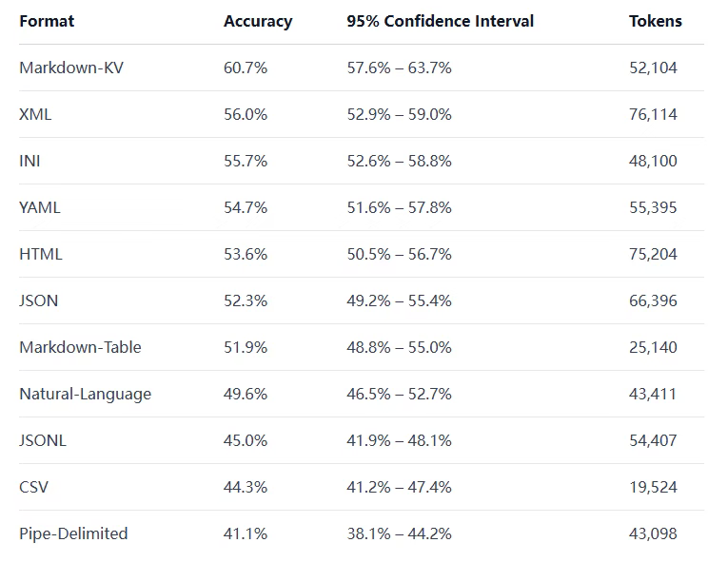Select the JSON format cell
728x562 pixels.
click(39, 300)
